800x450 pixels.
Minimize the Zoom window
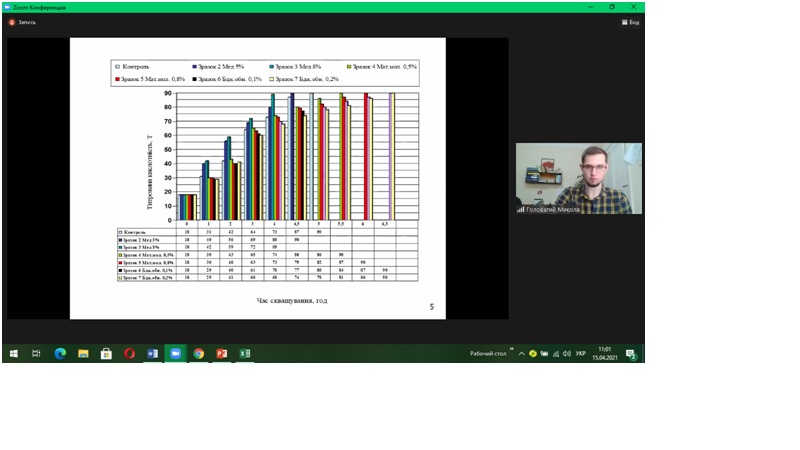click(590, 7)
